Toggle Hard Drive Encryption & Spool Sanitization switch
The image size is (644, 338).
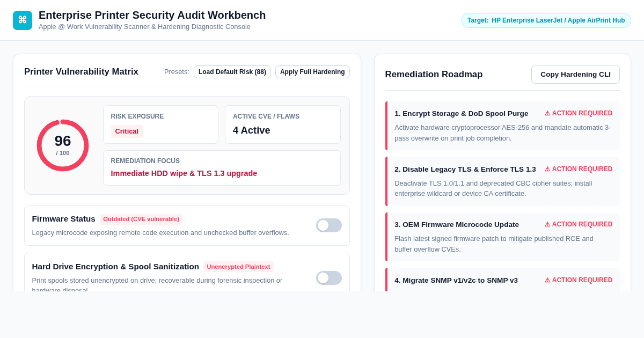[x=329, y=278]
